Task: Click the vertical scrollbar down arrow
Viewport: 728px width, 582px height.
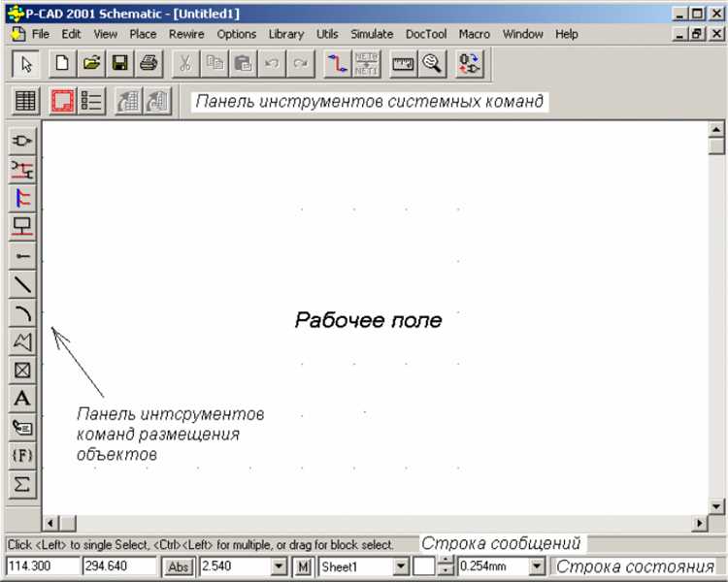Action: point(716,506)
